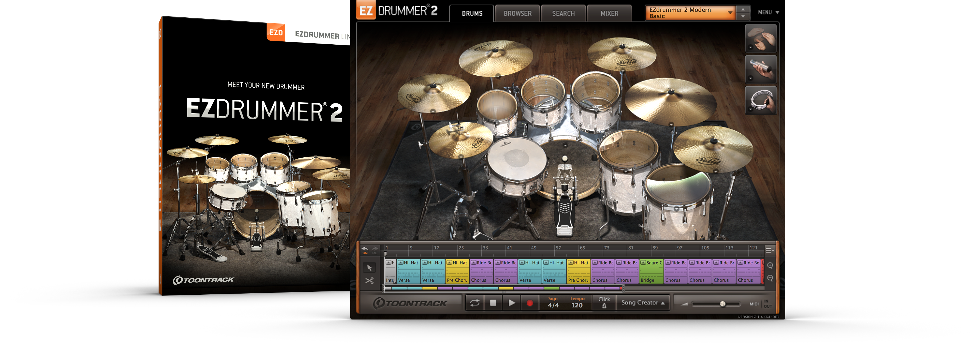Select the scissors cut tool
The image size is (980, 343).
click(x=370, y=280)
